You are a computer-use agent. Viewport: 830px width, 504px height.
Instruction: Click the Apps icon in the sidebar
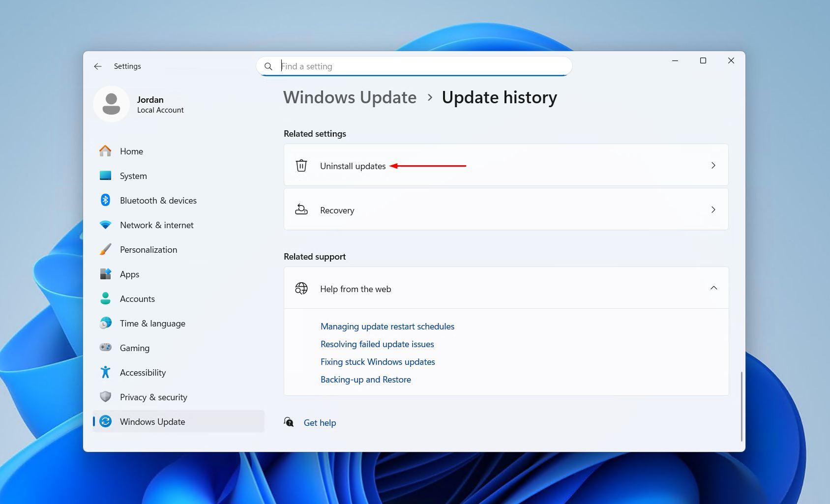pos(105,274)
